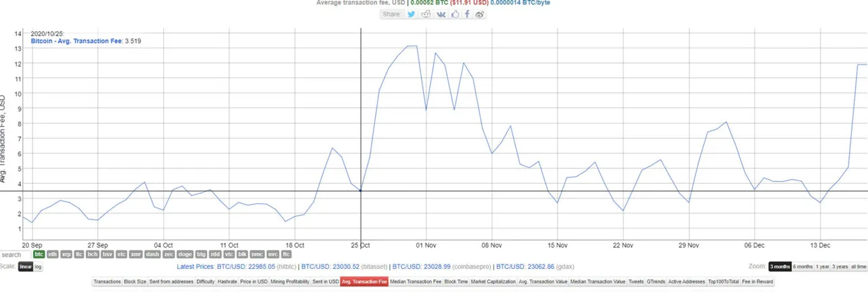Click the 0.00052 BTC fee value
Screen dimensions: 868x292
[430, 3]
